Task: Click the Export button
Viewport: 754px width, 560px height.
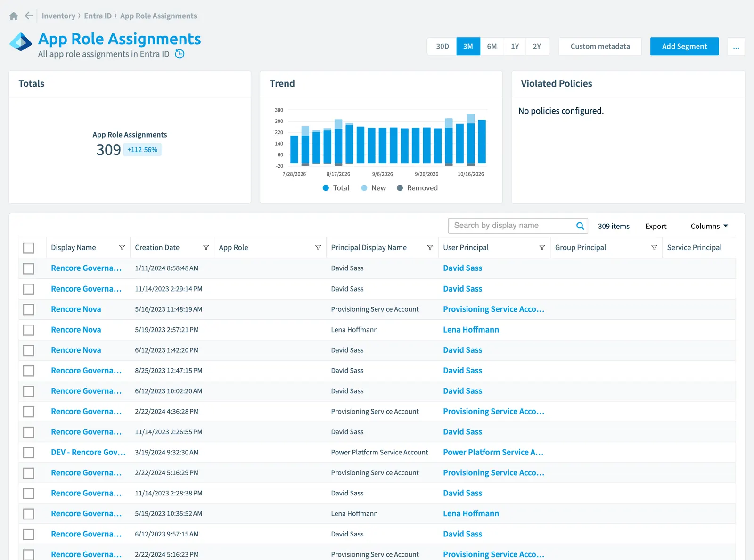Action: click(x=656, y=226)
